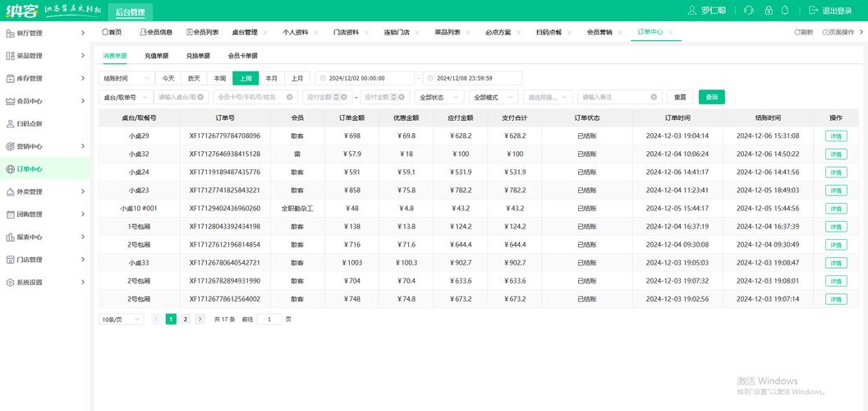This screenshot has height=411, width=868.
Task: Select the 今天 date range option
Action: (x=168, y=78)
